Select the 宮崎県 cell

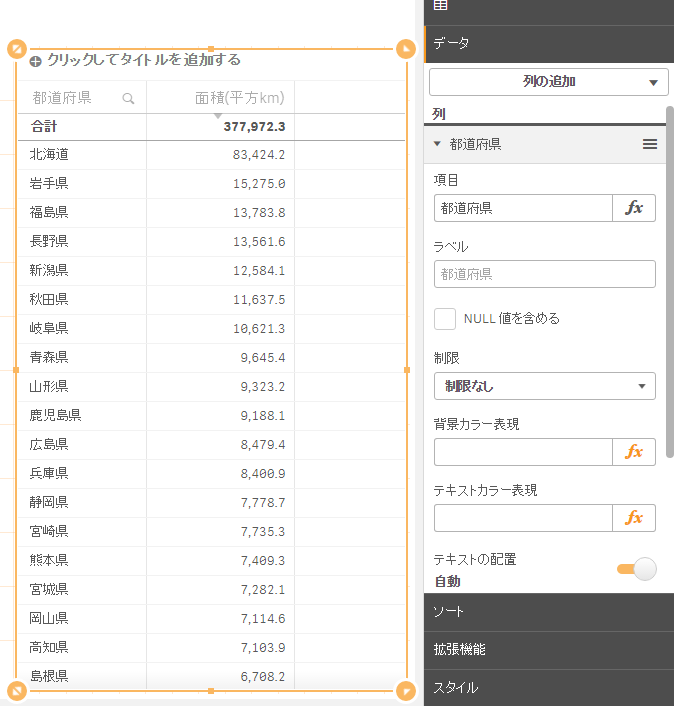tap(82, 532)
